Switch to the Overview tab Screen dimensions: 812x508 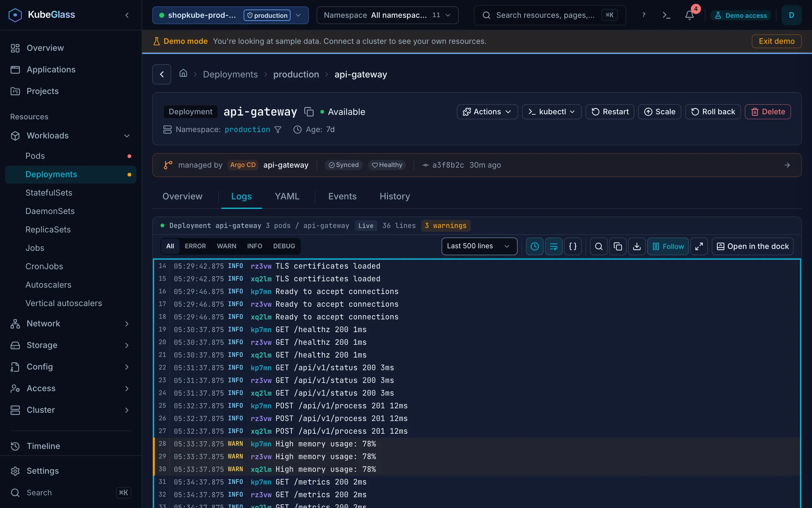[x=182, y=196]
